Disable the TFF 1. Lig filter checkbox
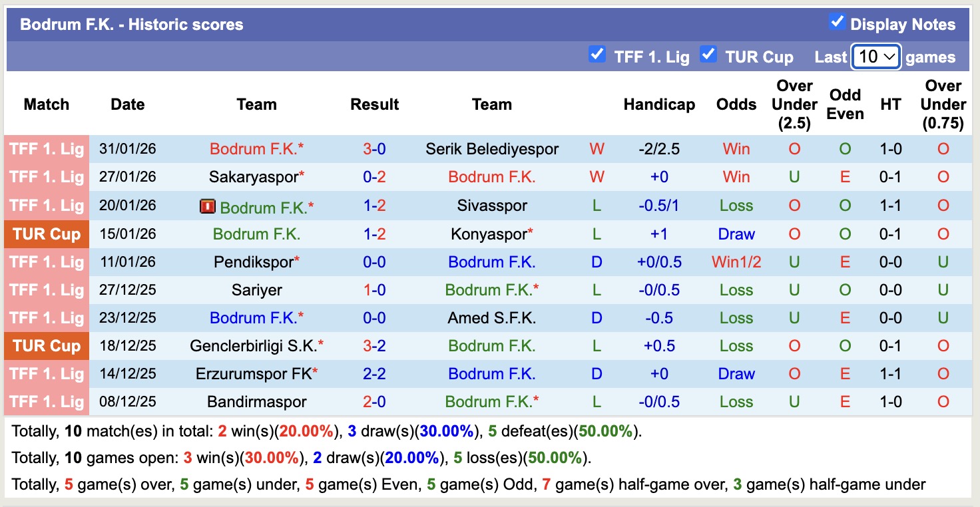Viewport: 980px width, 507px height. [597, 54]
